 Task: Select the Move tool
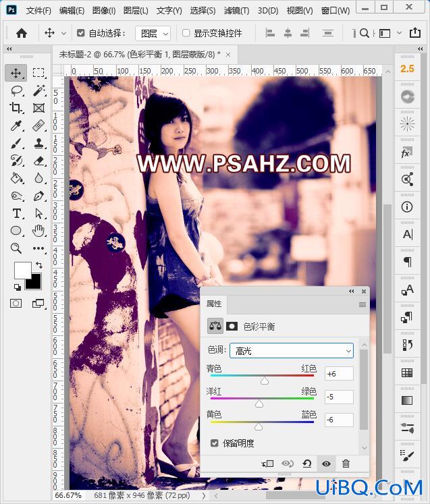[16, 73]
